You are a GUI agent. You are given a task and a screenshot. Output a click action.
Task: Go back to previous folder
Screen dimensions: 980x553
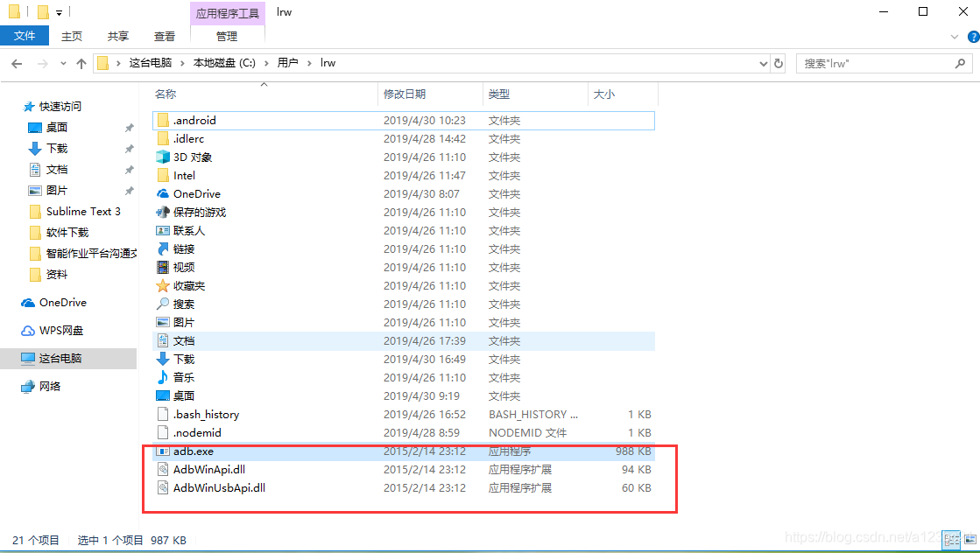(17, 64)
